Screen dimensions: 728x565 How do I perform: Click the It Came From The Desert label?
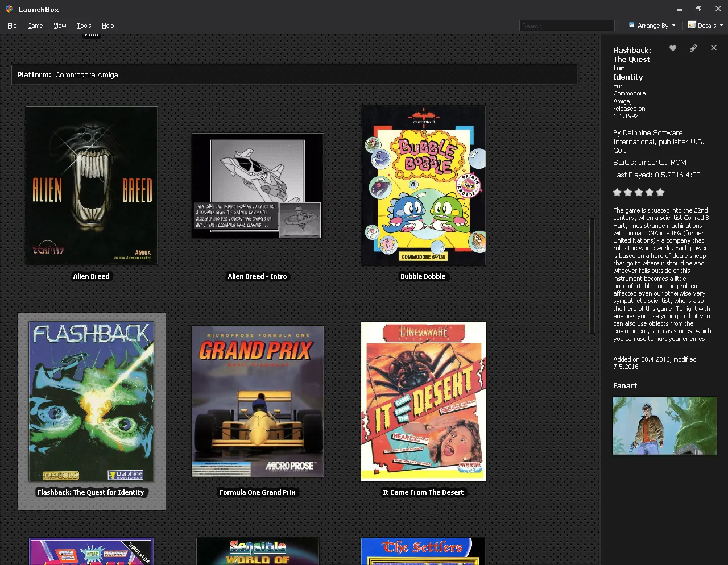tap(423, 492)
